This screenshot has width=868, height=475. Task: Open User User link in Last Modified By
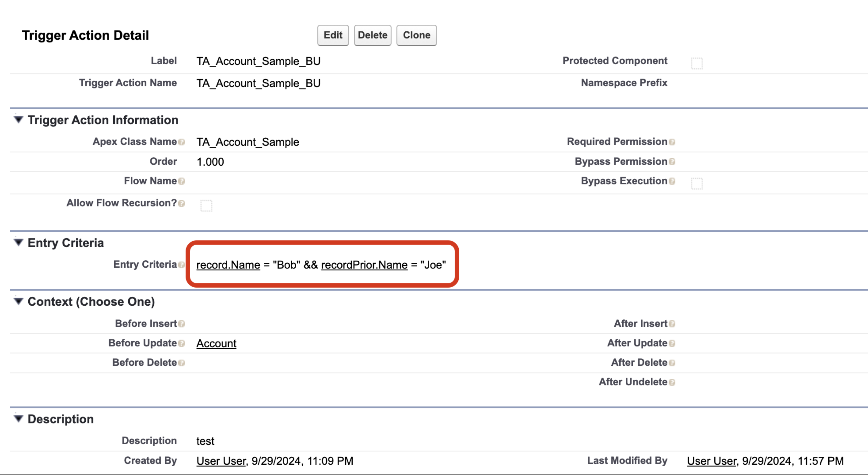pos(711,461)
